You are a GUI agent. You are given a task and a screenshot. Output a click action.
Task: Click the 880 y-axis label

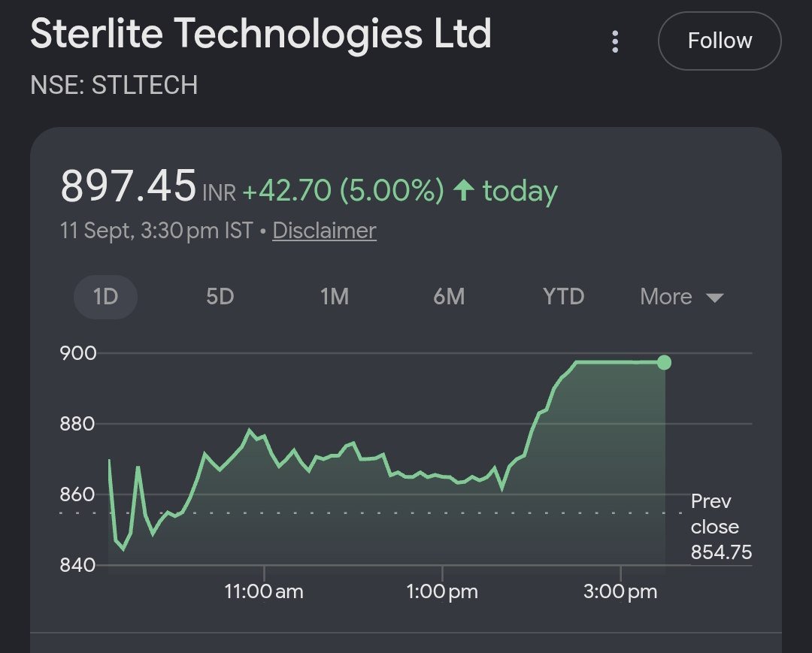pyautogui.click(x=77, y=424)
